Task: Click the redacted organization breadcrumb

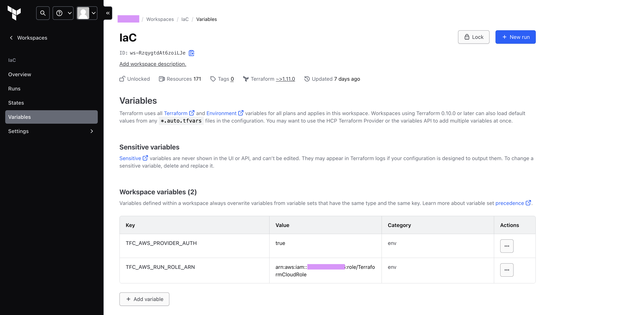Action: coord(128,19)
